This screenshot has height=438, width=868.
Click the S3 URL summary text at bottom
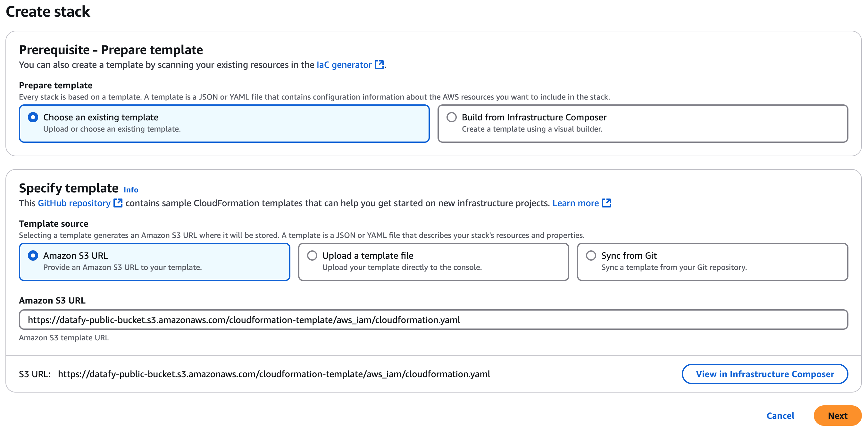point(274,374)
